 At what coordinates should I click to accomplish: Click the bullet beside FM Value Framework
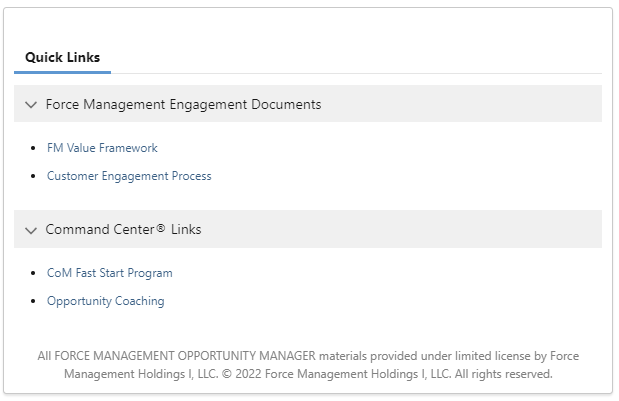click(x=35, y=148)
